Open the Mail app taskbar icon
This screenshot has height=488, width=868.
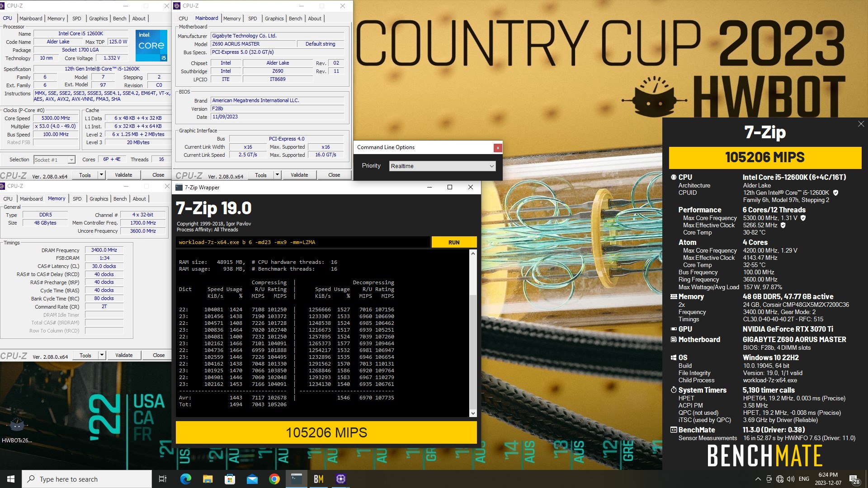[x=252, y=479]
